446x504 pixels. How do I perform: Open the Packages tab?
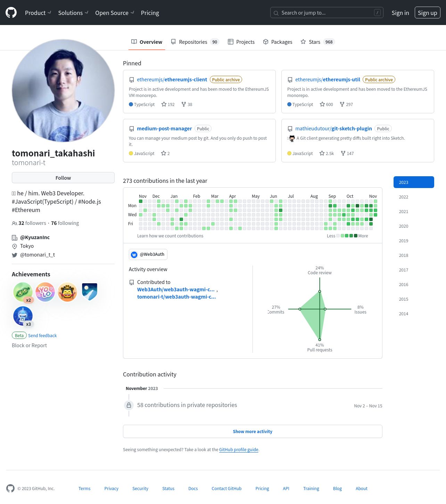coord(278,42)
